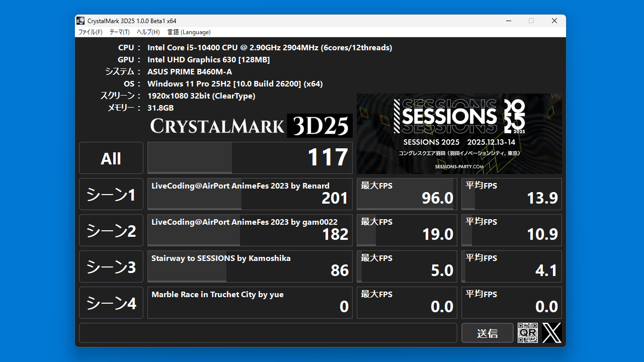
Task: Click the SESSIONS 2025 event banner
Action: [x=459, y=134]
